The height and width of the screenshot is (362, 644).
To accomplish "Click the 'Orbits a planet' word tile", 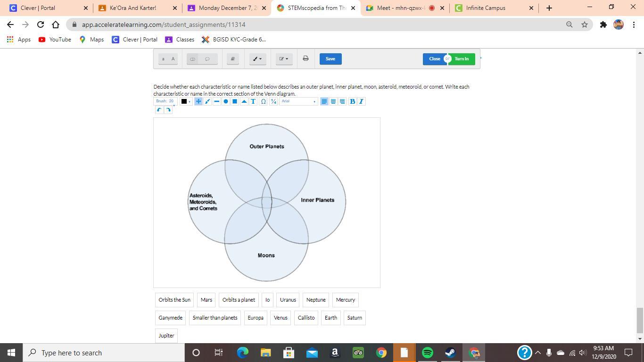I will pyautogui.click(x=239, y=300).
